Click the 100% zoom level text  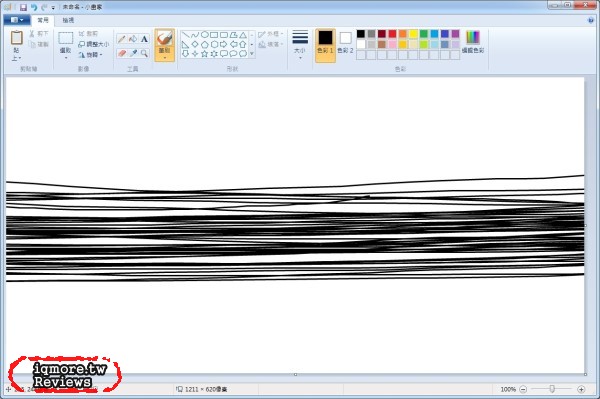click(x=508, y=389)
